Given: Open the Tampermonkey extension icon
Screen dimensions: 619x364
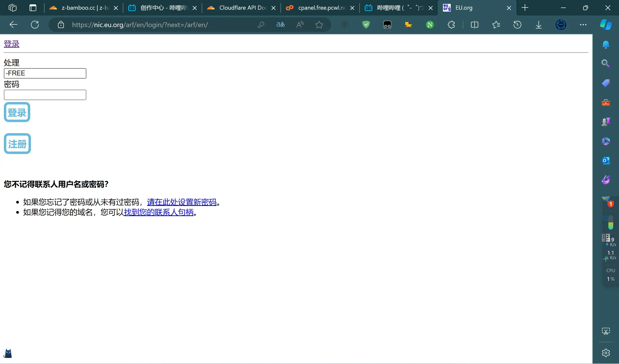Looking at the screenshot, I should [387, 25].
